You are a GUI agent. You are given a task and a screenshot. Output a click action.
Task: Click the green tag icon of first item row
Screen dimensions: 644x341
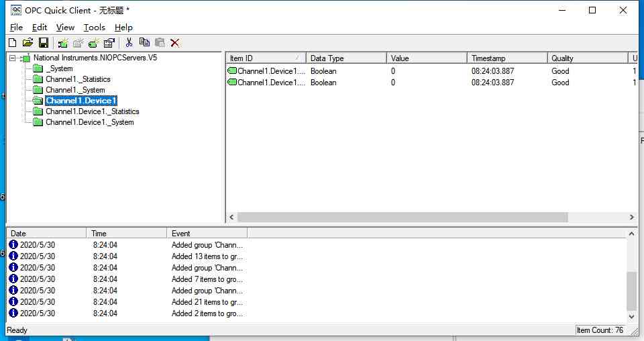click(232, 70)
